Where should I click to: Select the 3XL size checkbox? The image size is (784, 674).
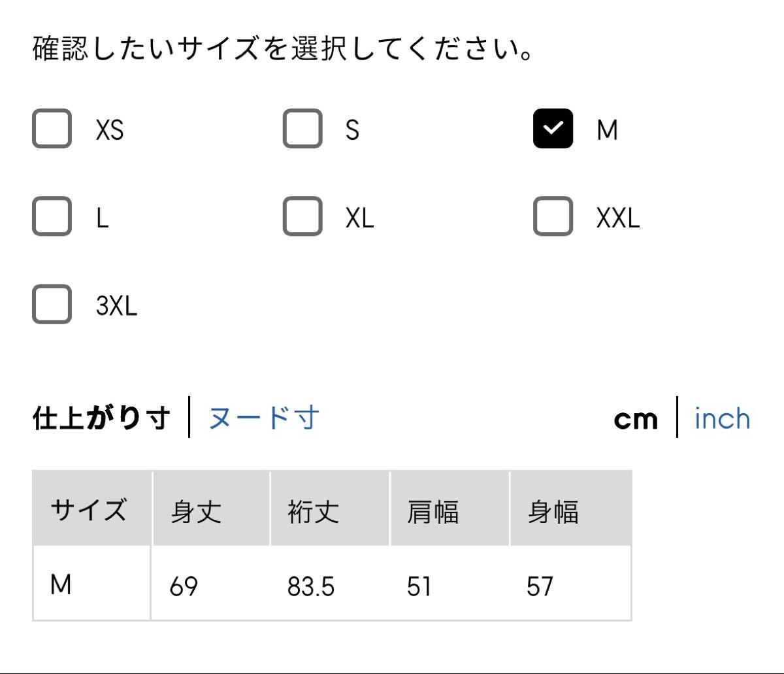click(52, 304)
